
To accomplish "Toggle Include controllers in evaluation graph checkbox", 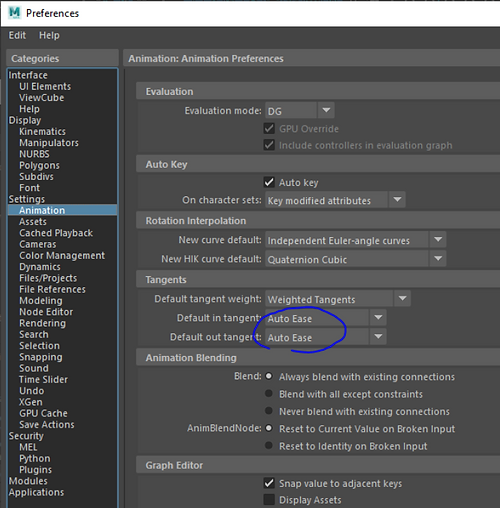I will click(269, 145).
